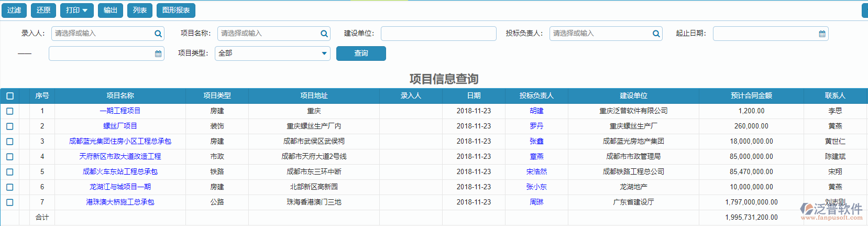Click the 输出 toolbar button
This screenshot has width=868, height=226.
coord(111,10)
